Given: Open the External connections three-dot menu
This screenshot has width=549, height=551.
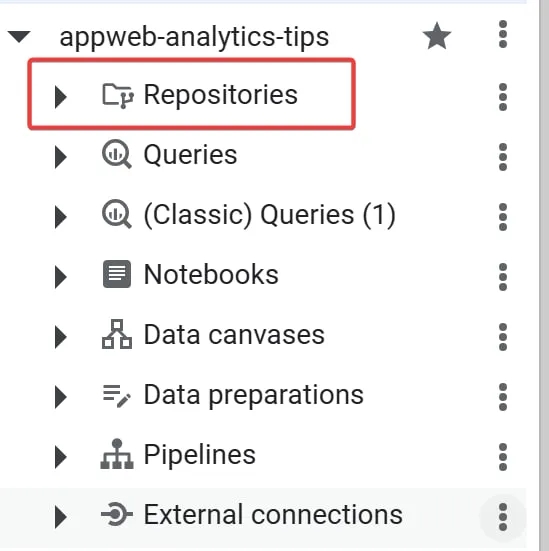Looking at the screenshot, I should 503,517.
